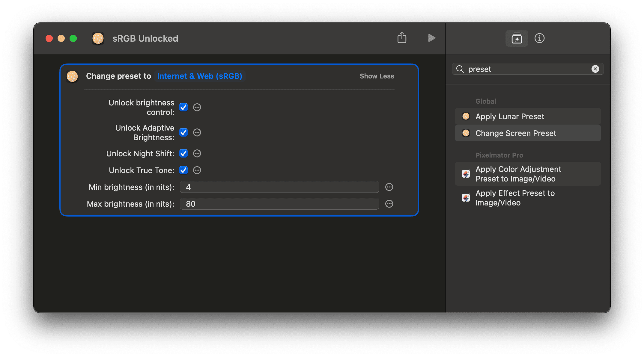The width and height of the screenshot is (644, 357).
Task: Select the Change Screen Preset action
Action: tap(528, 133)
